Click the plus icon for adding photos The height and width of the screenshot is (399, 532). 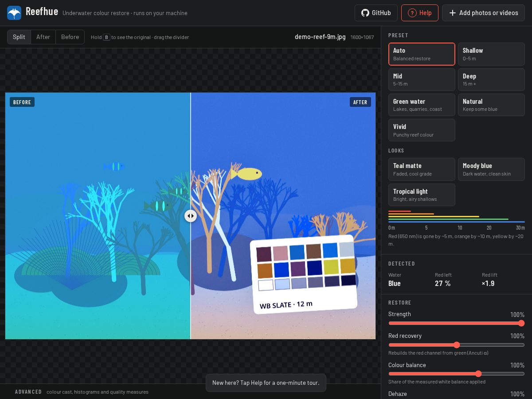453,13
